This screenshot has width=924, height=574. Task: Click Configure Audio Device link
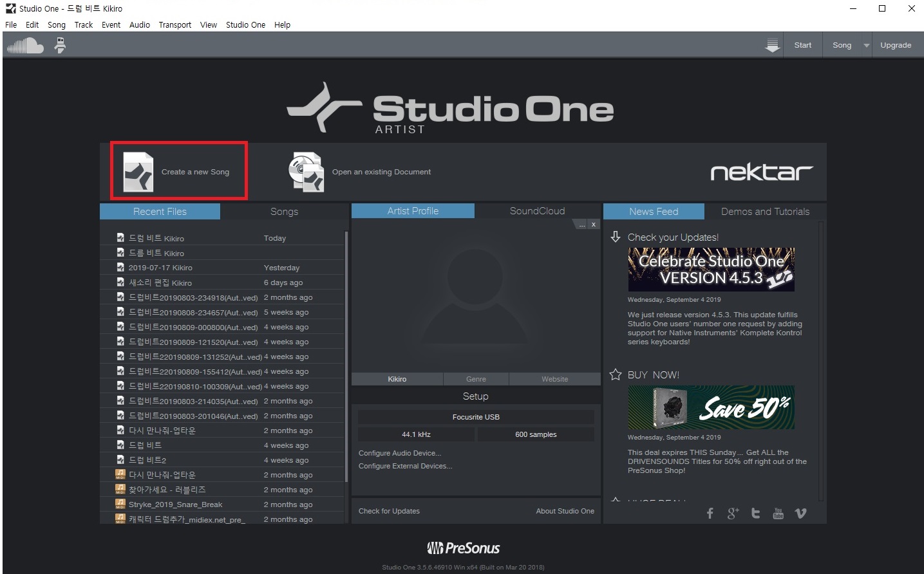pos(400,453)
